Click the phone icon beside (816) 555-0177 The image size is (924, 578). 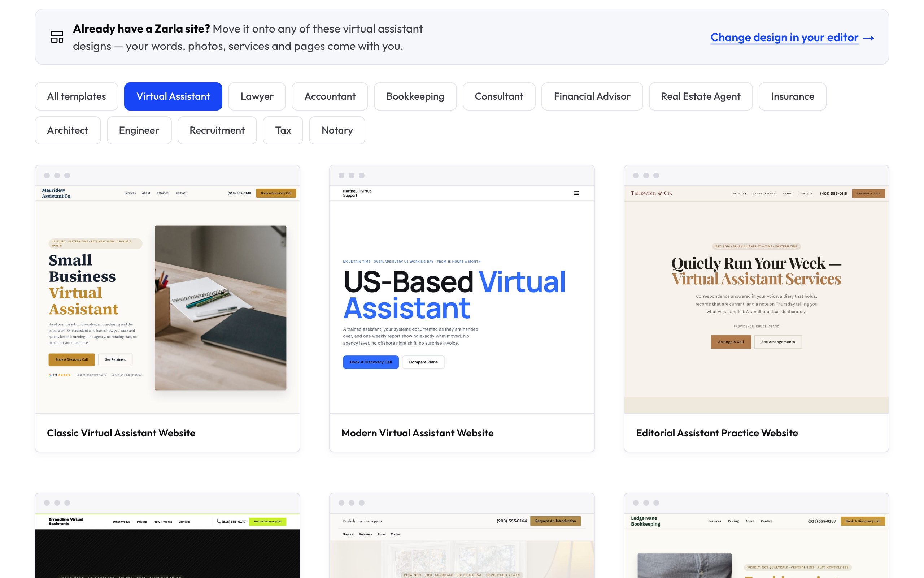(x=218, y=521)
